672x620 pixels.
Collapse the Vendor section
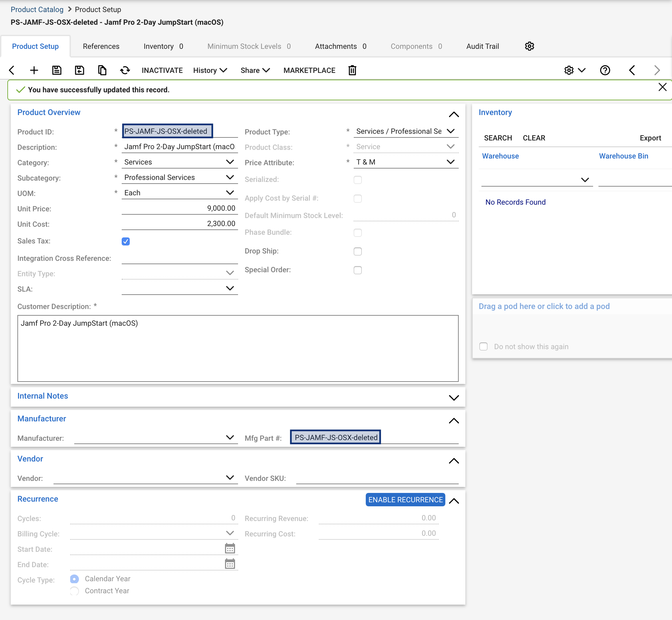454,461
